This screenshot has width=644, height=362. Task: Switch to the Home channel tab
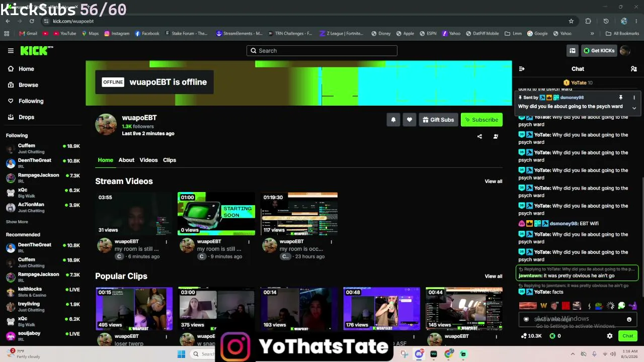tap(105, 160)
